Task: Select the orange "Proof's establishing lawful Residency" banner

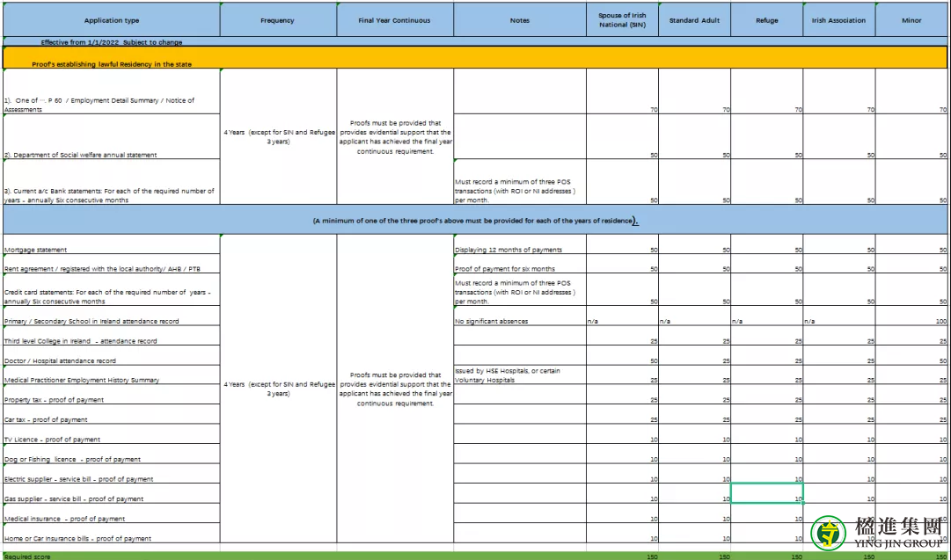Action: (x=475, y=58)
